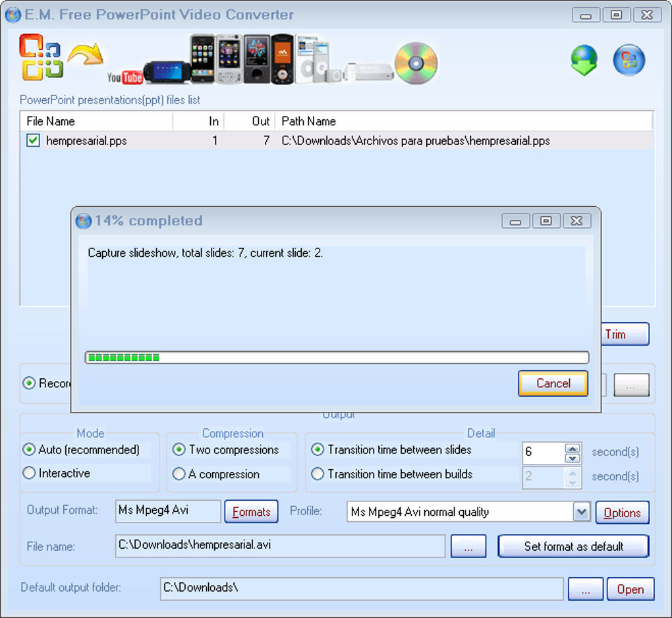
Task: Minimize the progress dialog window
Action: 516,221
